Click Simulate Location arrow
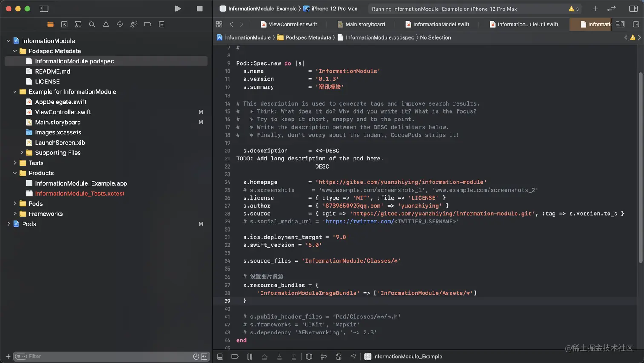Viewport: 644px width, 363px height. point(353,357)
